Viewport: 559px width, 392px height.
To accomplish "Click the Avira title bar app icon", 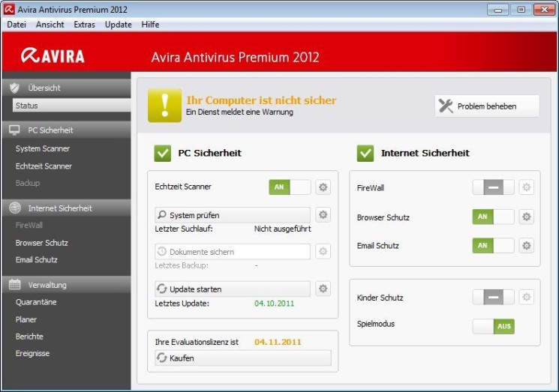I will point(9,9).
